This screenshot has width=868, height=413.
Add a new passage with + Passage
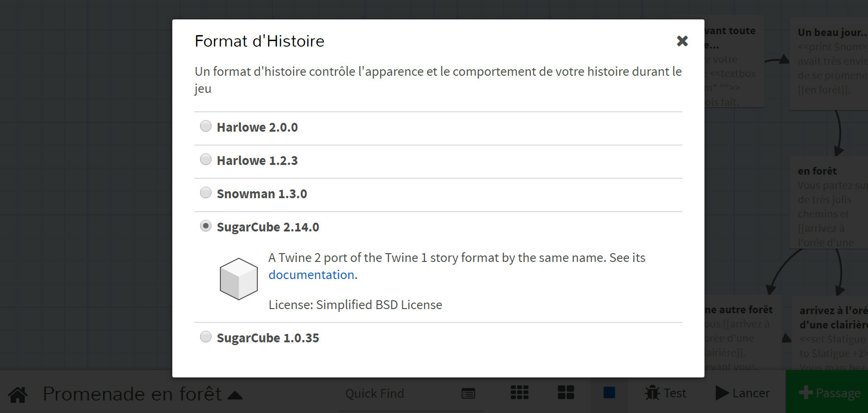pos(829,393)
